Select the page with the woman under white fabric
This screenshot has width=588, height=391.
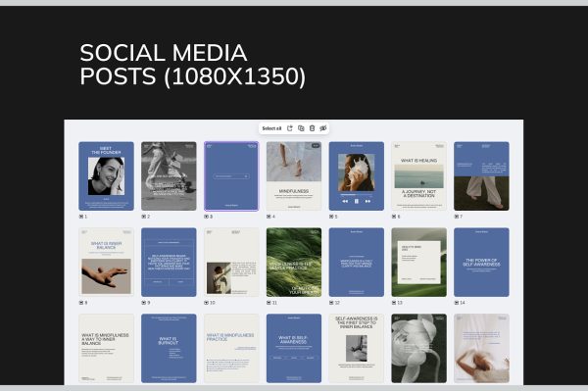point(481,348)
